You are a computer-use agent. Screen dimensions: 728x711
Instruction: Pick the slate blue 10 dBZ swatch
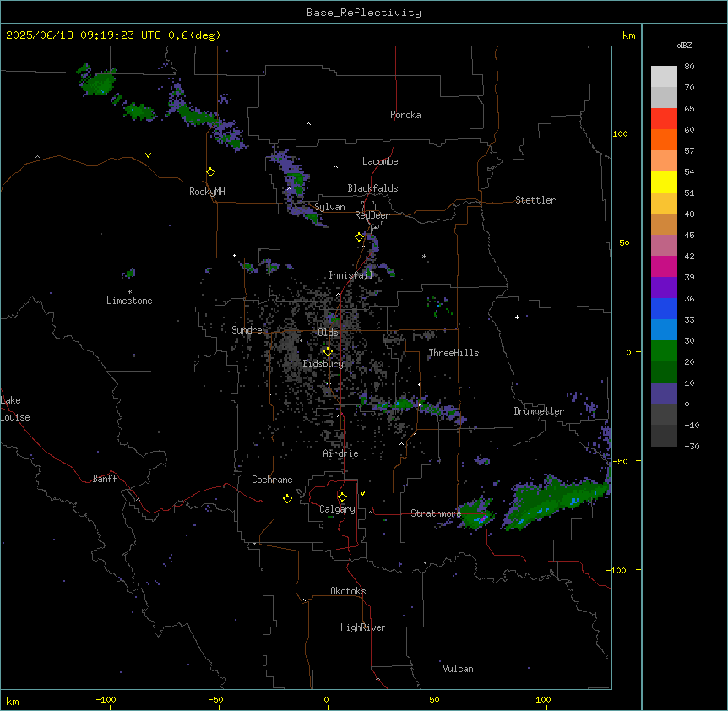coord(664,393)
